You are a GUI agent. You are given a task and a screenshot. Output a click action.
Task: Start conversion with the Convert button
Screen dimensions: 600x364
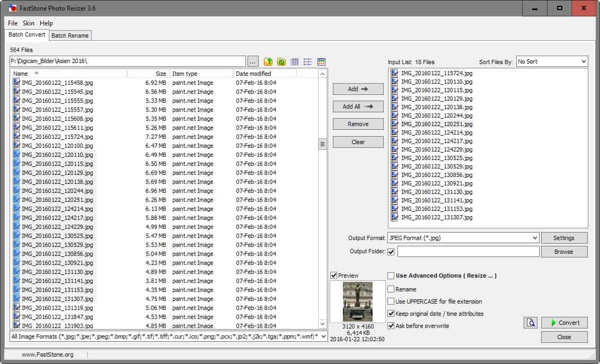coord(564,323)
